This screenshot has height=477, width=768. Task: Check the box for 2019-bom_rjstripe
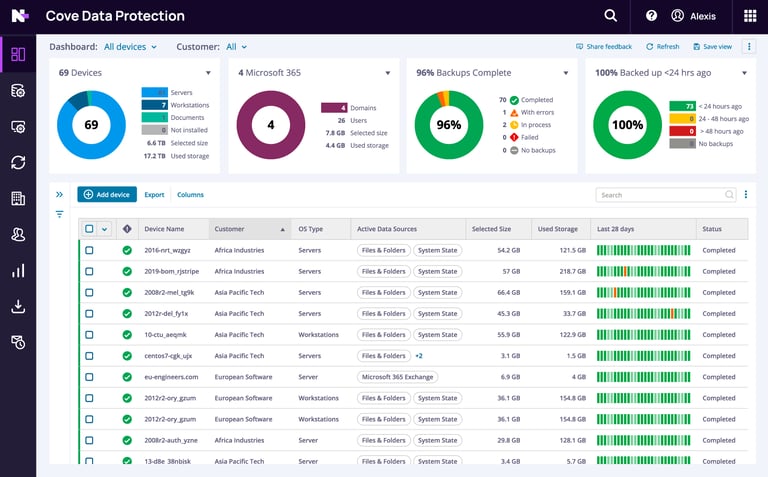[89, 271]
